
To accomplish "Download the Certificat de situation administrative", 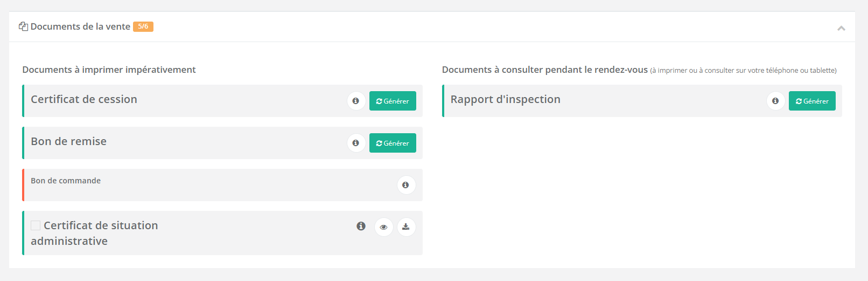I will [406, 227].
